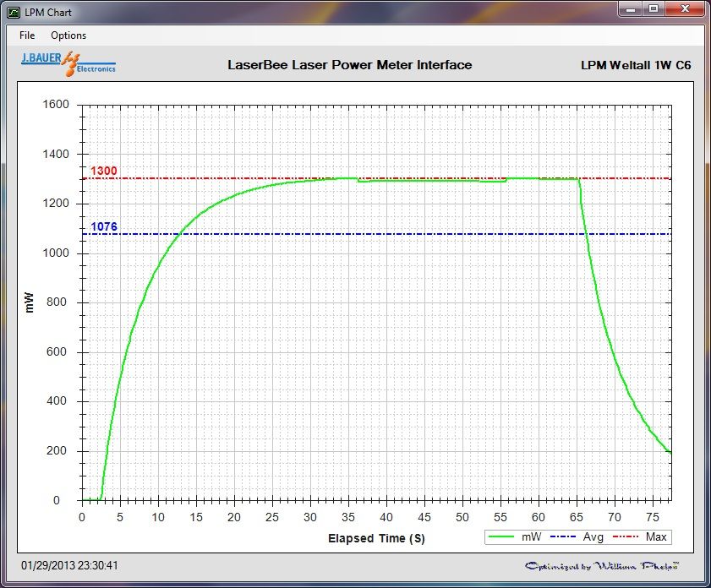Click the LPM Chart window icon
711x588 pixels.
coord(14,12)
